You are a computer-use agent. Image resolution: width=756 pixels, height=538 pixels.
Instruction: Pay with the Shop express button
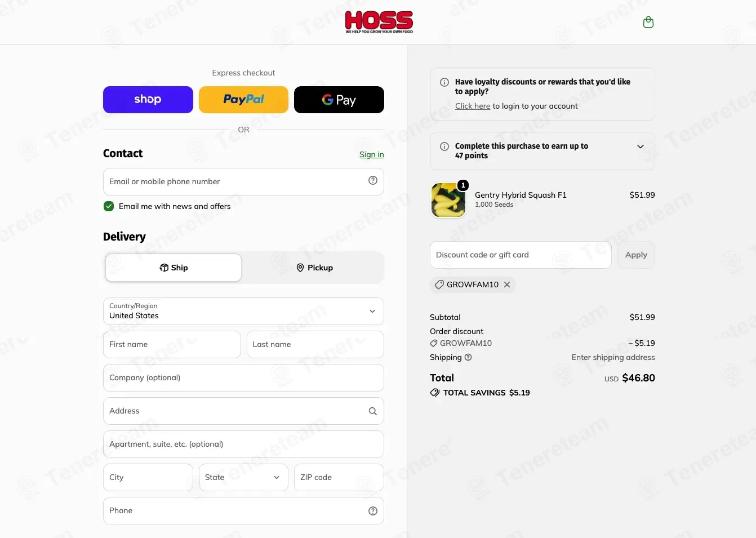tap(148, 100)
